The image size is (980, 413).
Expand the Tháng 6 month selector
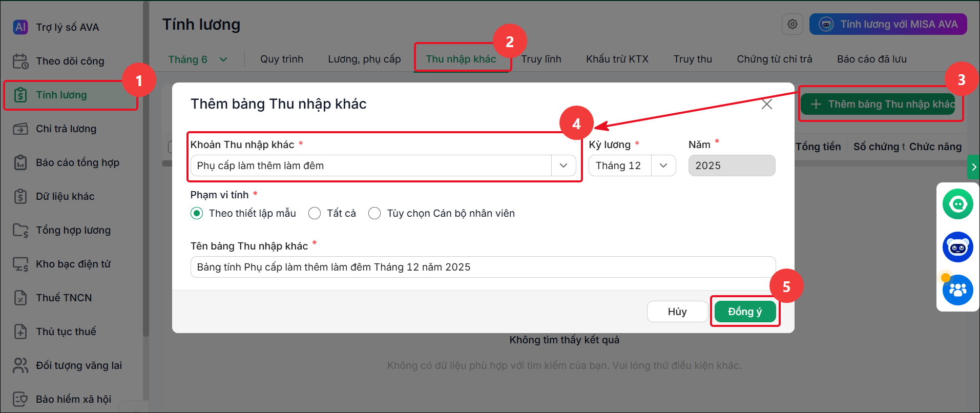198,59
